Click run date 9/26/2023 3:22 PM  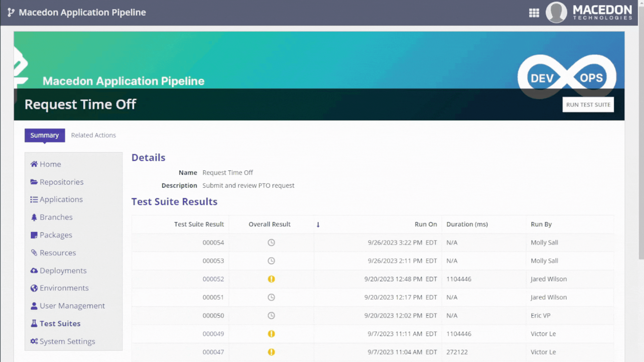pyautogui.click(x=402, y=243)
